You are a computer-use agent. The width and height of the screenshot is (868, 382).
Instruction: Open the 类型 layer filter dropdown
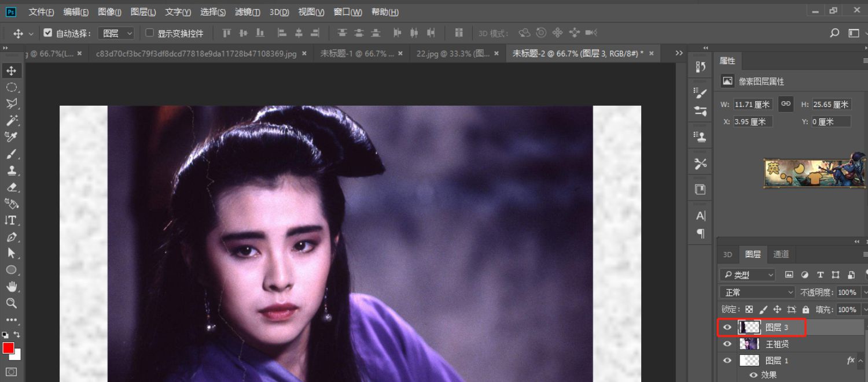tap(747, 275)
